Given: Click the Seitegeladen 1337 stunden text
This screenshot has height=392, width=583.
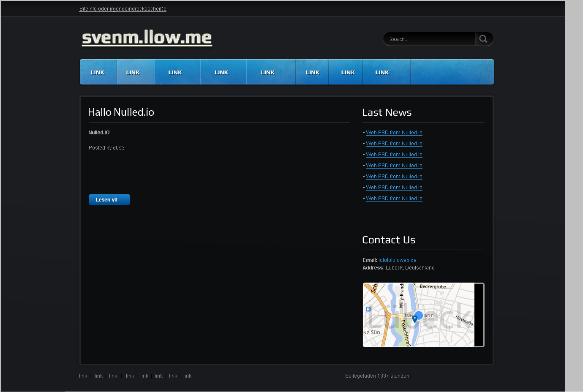Looking at the screenshot, I should [x=377, y=376].
